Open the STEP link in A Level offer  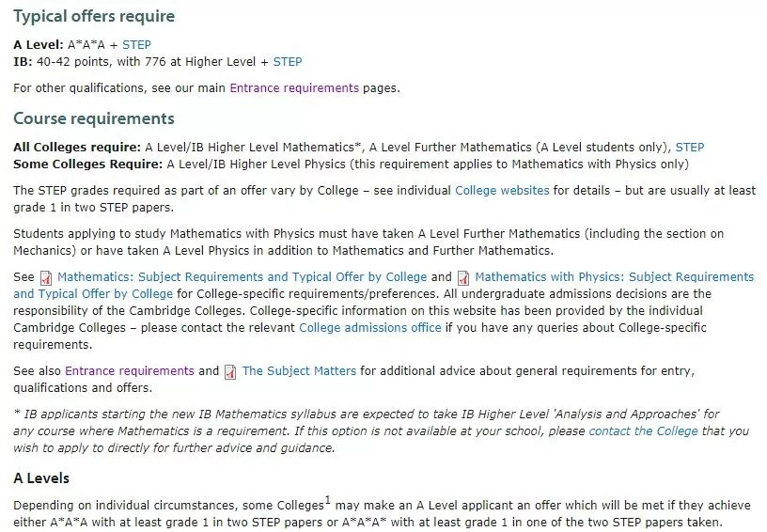coord(136,45)
